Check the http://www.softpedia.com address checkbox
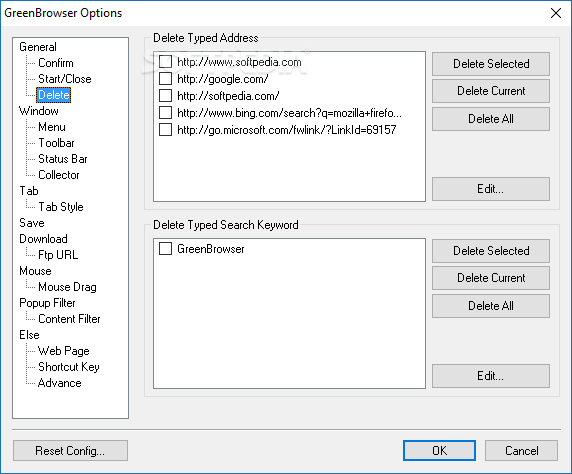The height and width of the screenshot is (474, 572). [165, 62]
